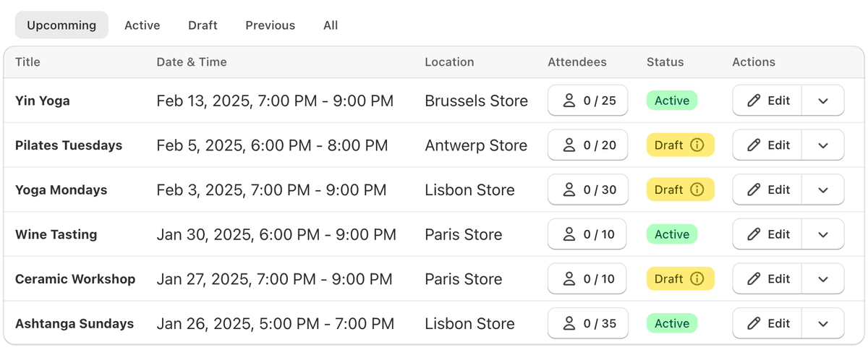Open the Pilates Tuesdays event title
This screenshot has width=868, height=350.
(x=69, y=145)
